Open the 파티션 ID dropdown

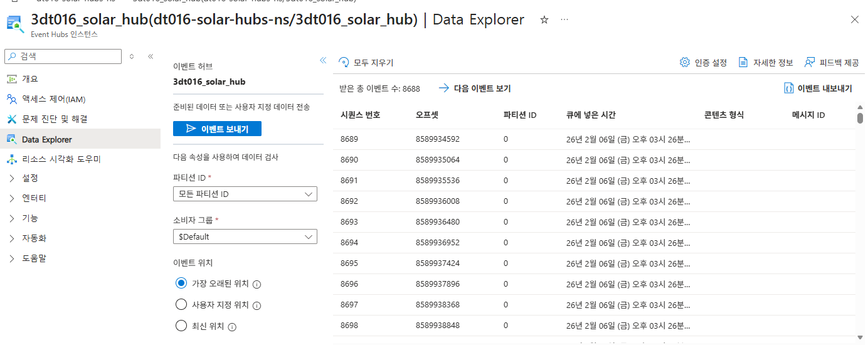coord(245,194)
